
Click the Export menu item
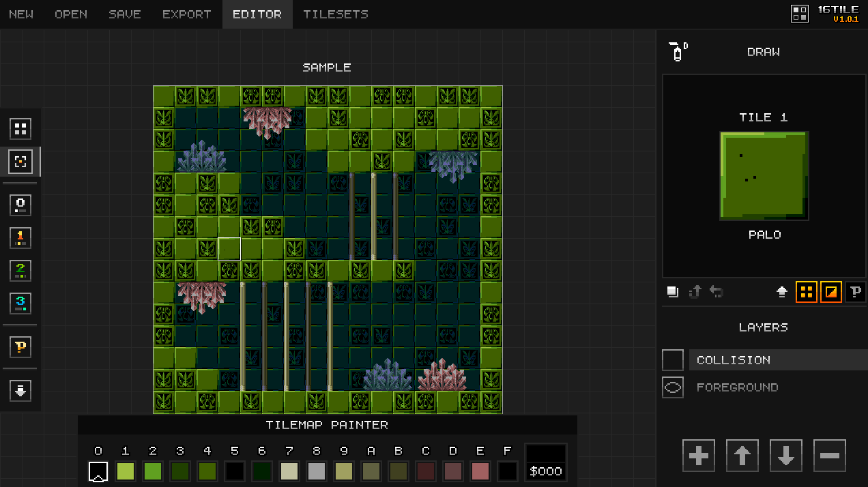click(x=187, y=14)
